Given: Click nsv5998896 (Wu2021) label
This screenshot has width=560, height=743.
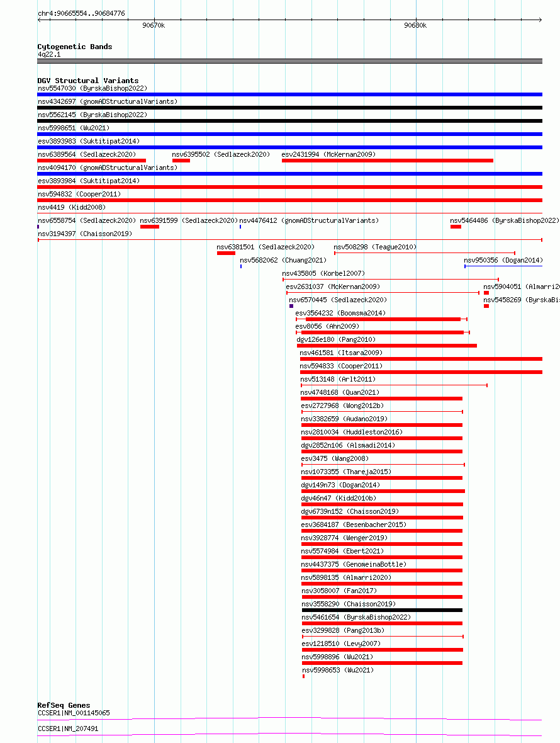Looking at the screenshot, I should 337,659.
